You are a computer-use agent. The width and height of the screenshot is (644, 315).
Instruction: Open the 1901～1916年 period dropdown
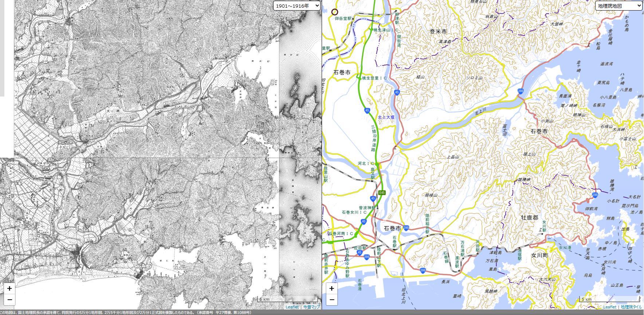(x=297, y=5)
